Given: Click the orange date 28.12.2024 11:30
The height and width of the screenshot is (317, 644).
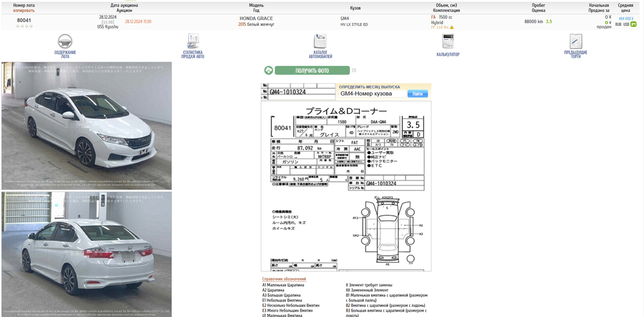Looking at the screenshot, I should pos(138,21).
